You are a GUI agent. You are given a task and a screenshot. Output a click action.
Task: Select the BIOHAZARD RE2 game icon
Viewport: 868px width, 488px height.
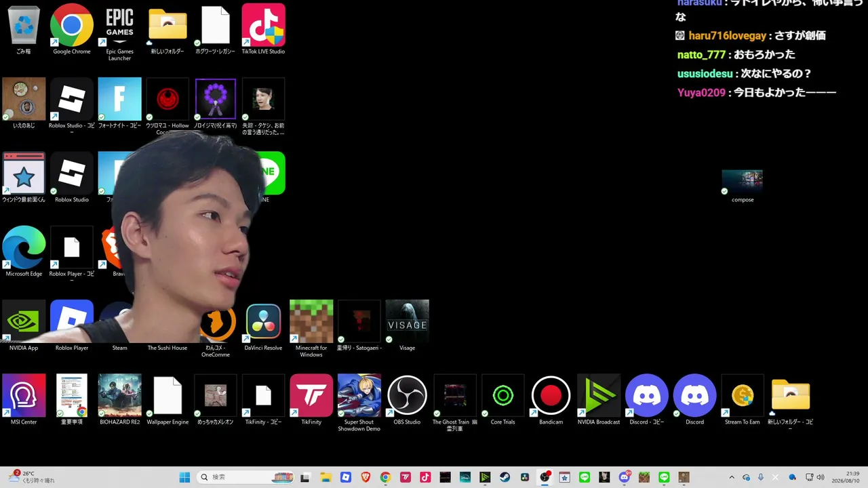pos(119,400)
